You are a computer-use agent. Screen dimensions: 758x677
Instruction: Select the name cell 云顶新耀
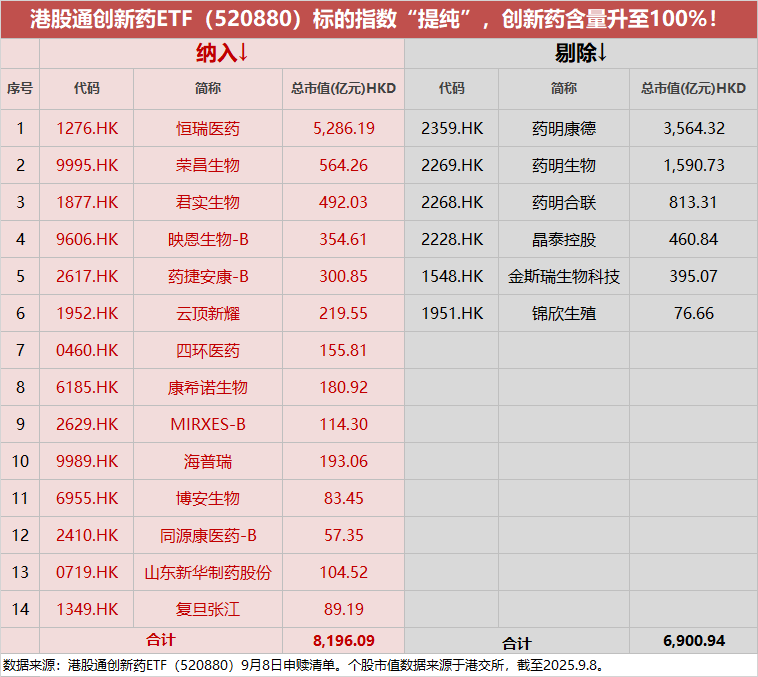208,313
